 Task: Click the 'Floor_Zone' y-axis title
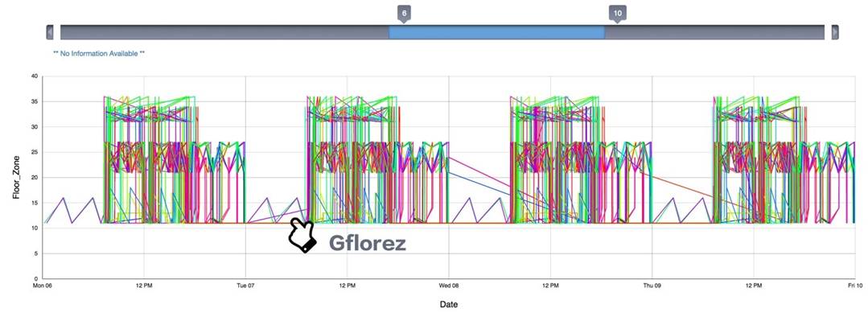tap(16, 177)
